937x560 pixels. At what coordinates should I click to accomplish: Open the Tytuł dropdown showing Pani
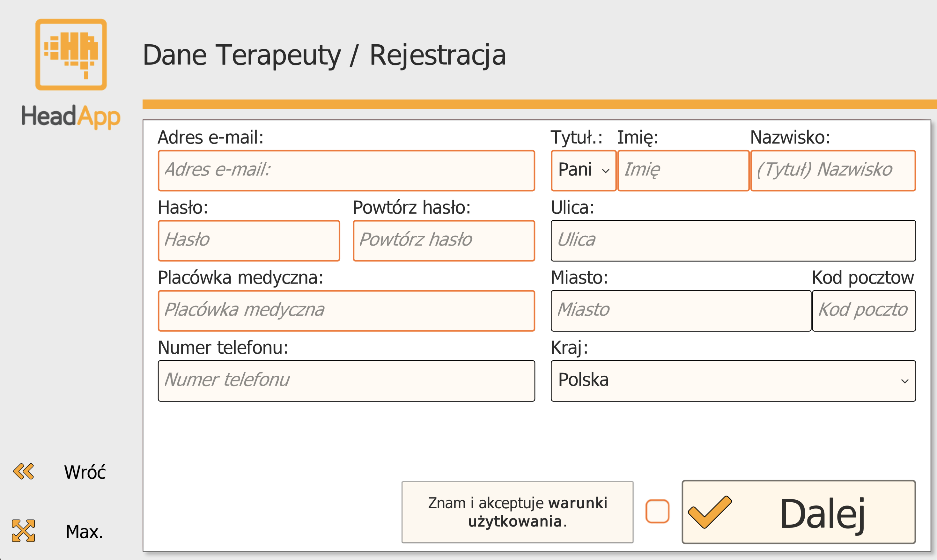583,170
